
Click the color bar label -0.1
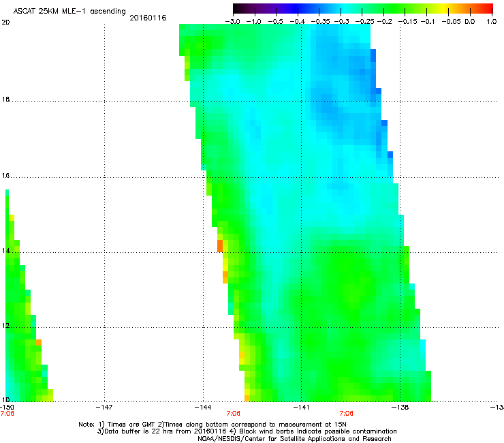pyautogui.click(x=428, y=22)
